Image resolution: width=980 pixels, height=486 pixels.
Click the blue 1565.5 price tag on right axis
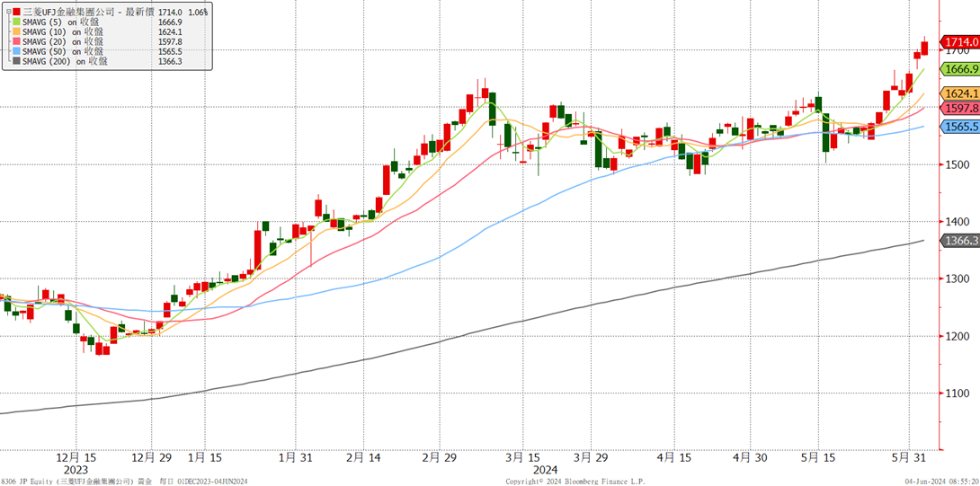click(x=960, y=126)
